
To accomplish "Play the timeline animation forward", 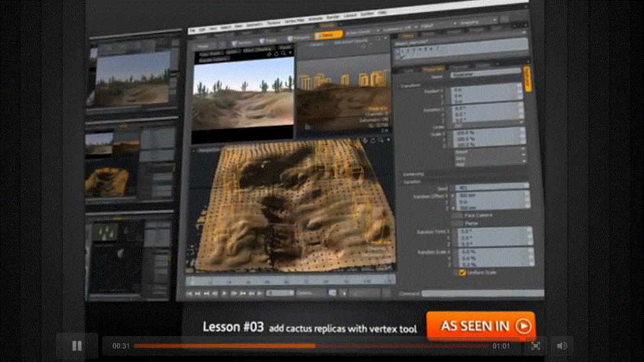I will [x=224, y=293].
